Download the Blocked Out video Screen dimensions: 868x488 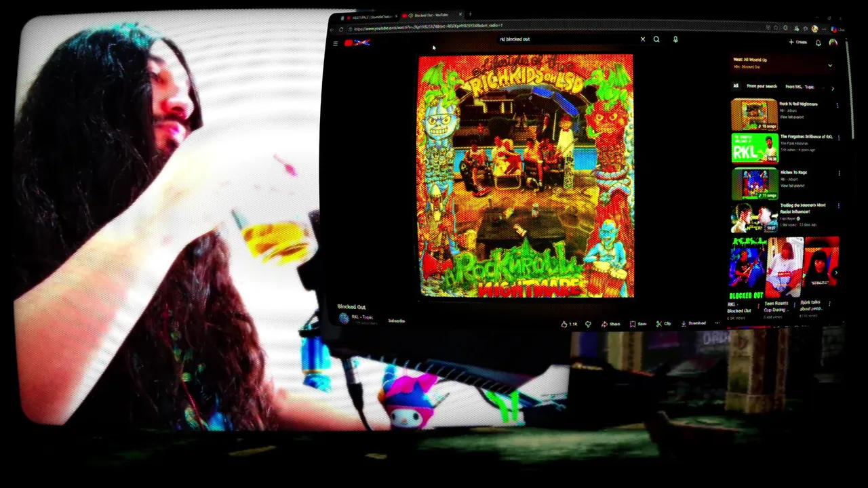(693, 323)
